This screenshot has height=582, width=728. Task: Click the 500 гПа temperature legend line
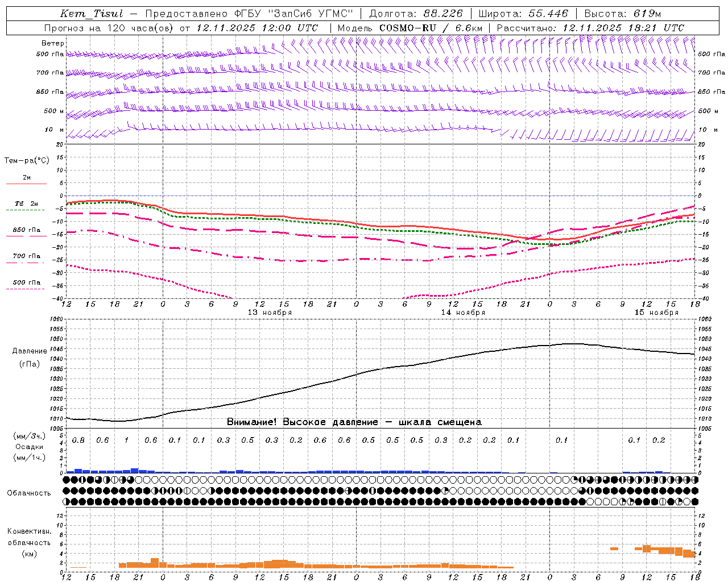tap(26, 289)
